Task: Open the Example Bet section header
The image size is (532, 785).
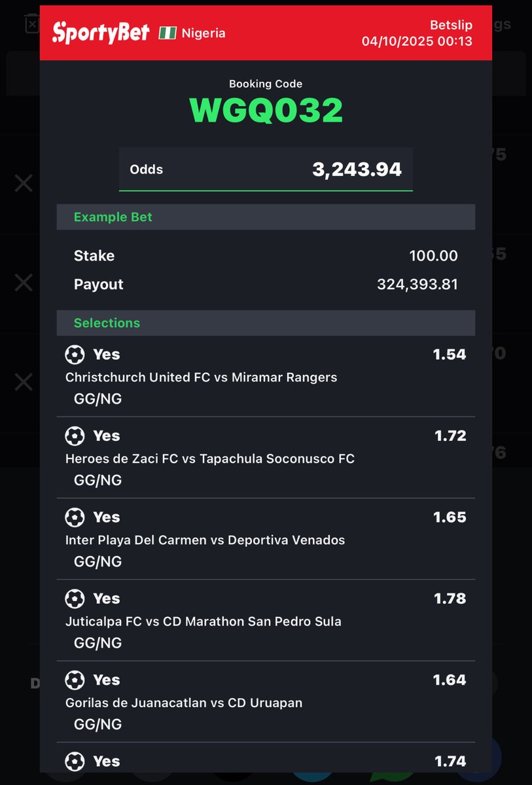Action: pyautogui.click(x=266, y=217)
